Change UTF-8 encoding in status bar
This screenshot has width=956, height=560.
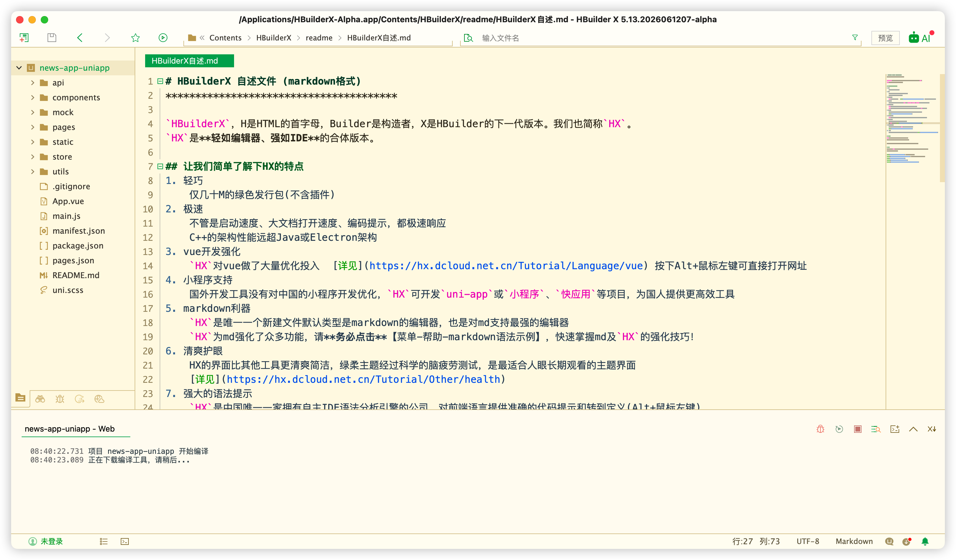808,541
